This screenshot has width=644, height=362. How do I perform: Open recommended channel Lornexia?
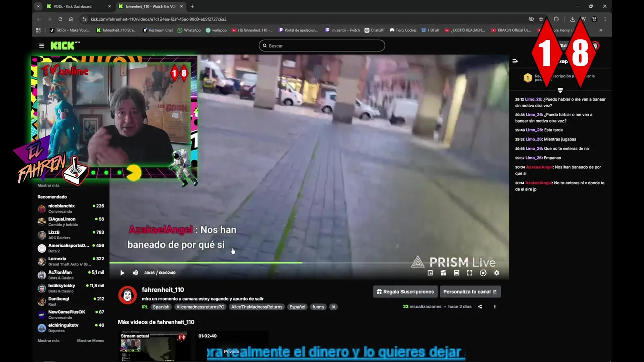pos(70,261)
